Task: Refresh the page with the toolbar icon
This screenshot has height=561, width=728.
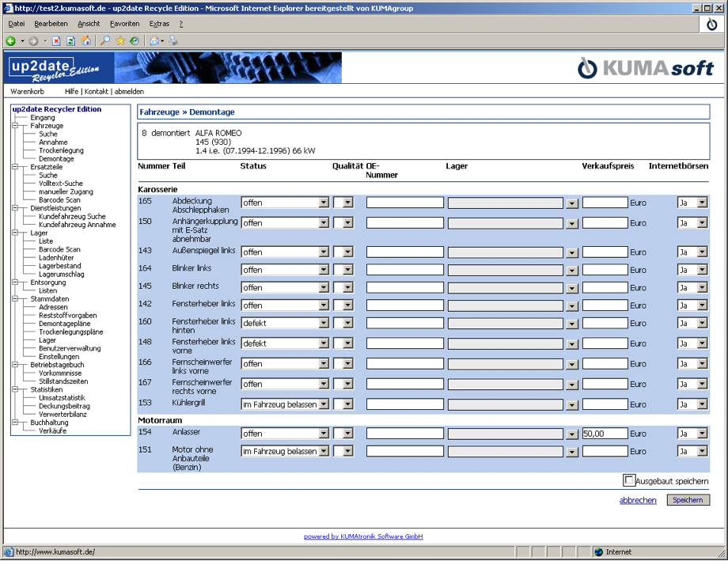Action: (x=70, y=41)
